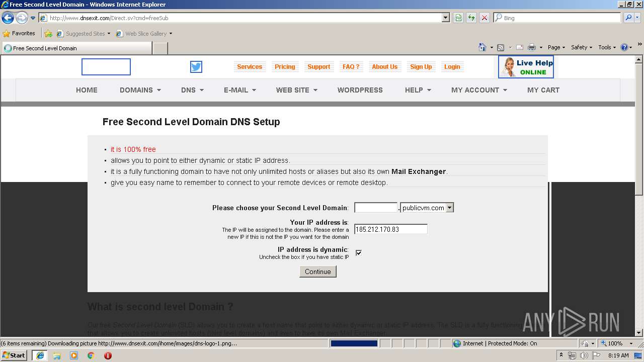The height and width of the screenshot is (362, 644).
Task: Open Windows Media Player taskbar icon
Action: coord(74,355)
